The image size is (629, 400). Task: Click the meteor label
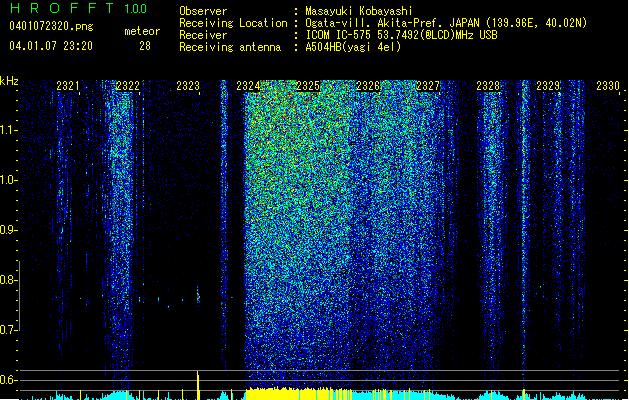[142, 31]
